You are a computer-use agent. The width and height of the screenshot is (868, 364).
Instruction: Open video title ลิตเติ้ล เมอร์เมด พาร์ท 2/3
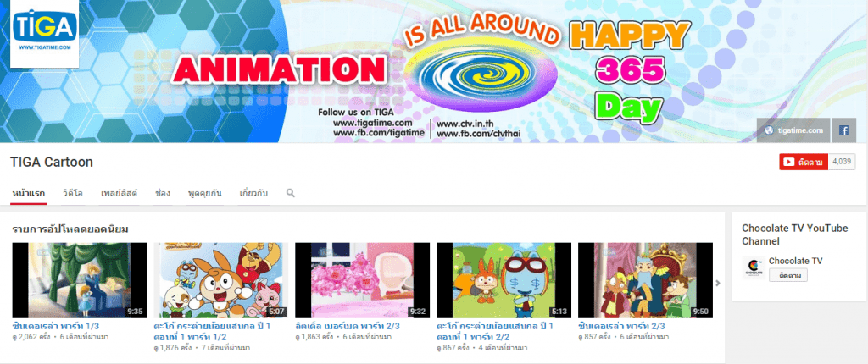pos(348,326)
